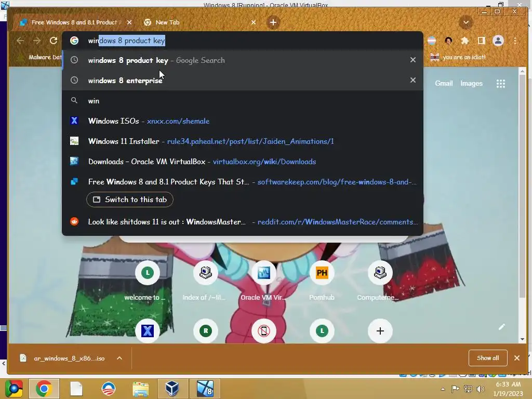The height and width of the screenshot is (399, 532).
Task: Switch to Free Windows 8 and 8.1 tab
Action: [75, 22]
